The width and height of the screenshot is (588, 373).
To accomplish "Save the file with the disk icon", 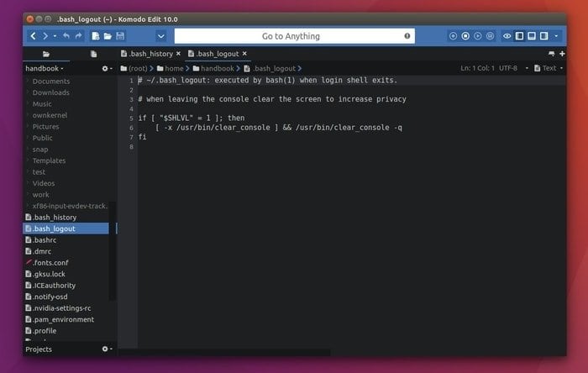I will click(x=120, y=36).
